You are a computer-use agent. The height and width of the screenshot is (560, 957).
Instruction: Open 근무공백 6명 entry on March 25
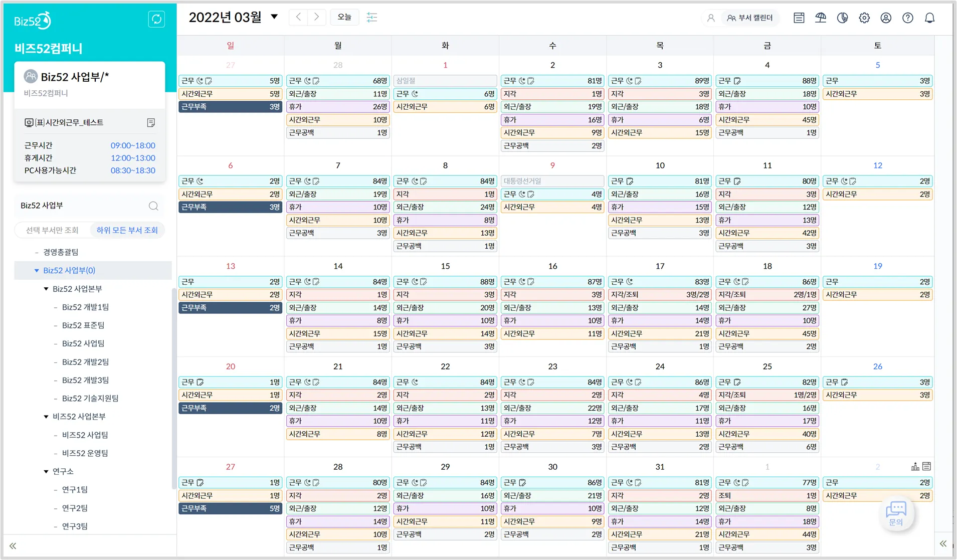(767, 447)
